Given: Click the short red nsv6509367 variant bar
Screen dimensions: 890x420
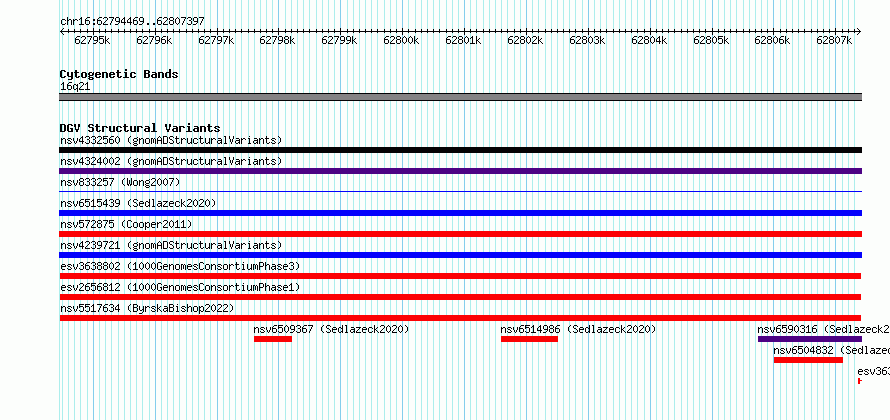Looking at the screenshot, I should coord(273,339).
